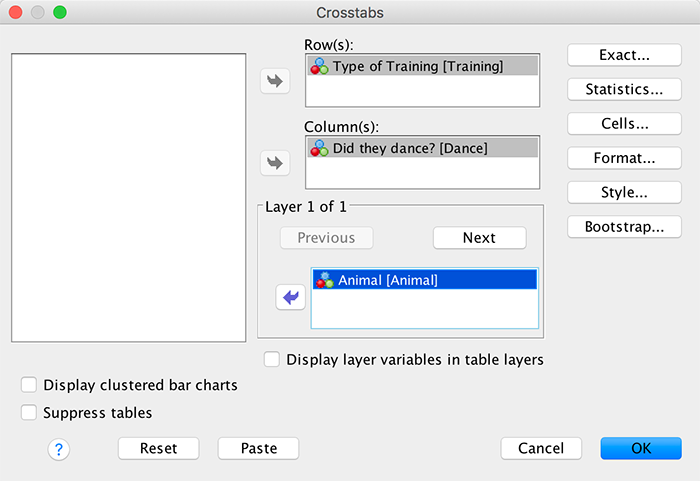The width and height of the screenshot is (700, 481).
Task: Toggle the Suppress tables checkbox
Action: (x=29, y=412)
